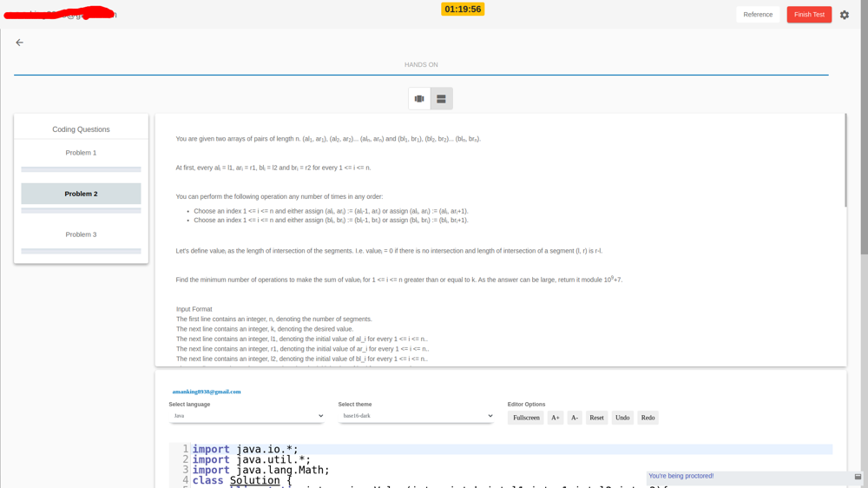868x488 pixels.
Task: Click the Finish Test button
Action: (x=808, y=15)
